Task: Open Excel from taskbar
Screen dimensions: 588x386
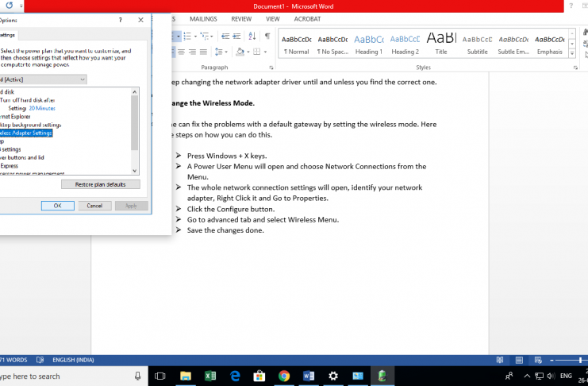Action: pos(210,376)
